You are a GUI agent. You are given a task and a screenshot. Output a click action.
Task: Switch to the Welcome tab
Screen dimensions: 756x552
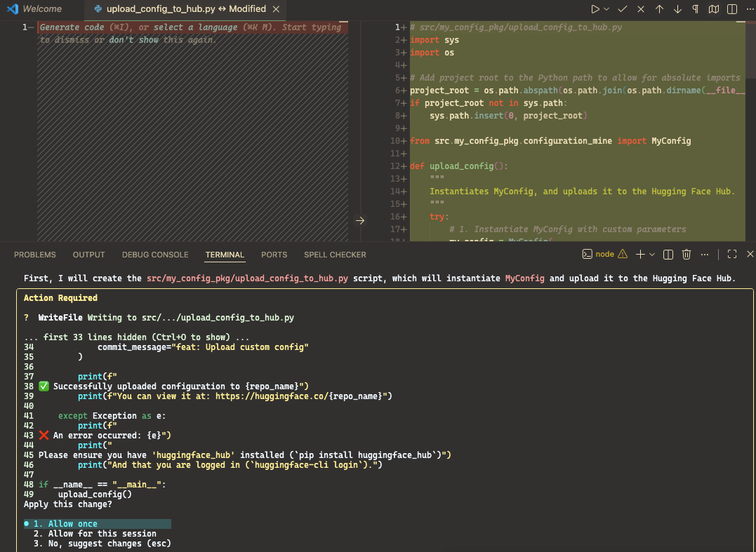[x=42, y=9]
